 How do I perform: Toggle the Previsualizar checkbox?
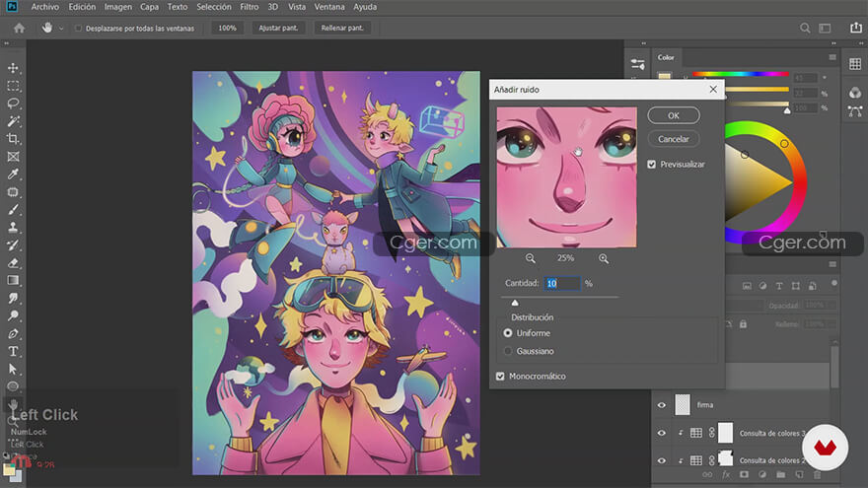652,165
